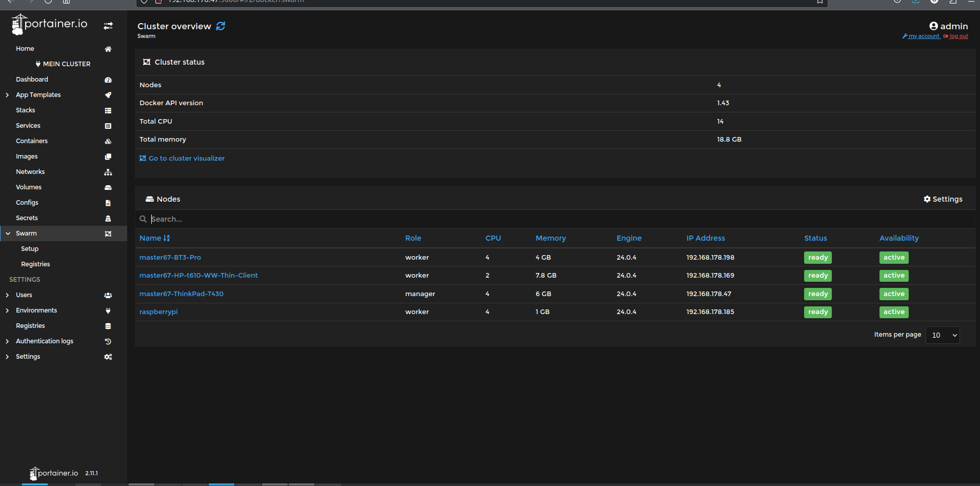Click the portainer.io logo at top
Image resolution: width=980 pixels, height=486 pixels.
tap(50, 24)
